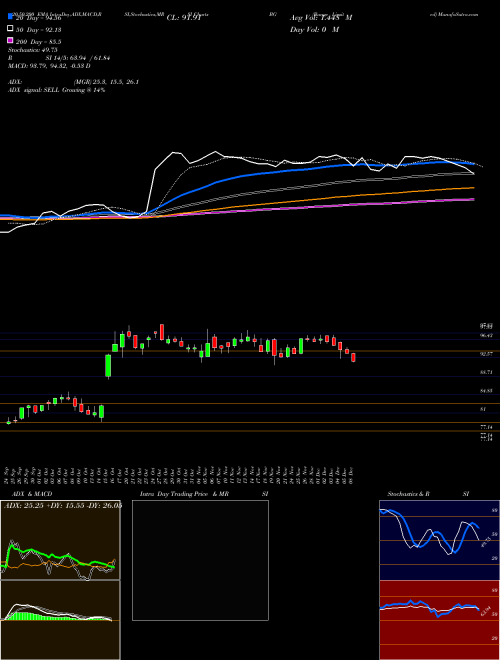
Task: Click the last red candlestick on the chart
Action: pos(354,357)
